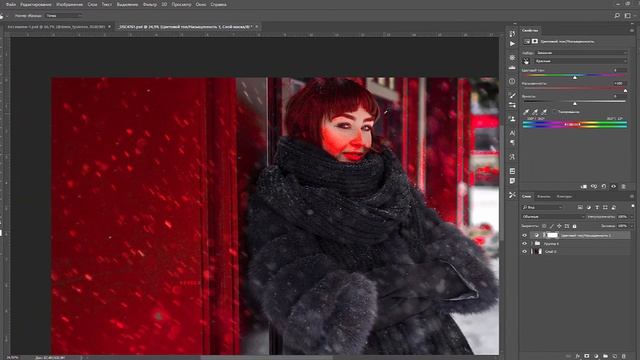This screenshot has height=360, width=640.
Task: Open the History panel icon
Action: click(x=512, y=33)
